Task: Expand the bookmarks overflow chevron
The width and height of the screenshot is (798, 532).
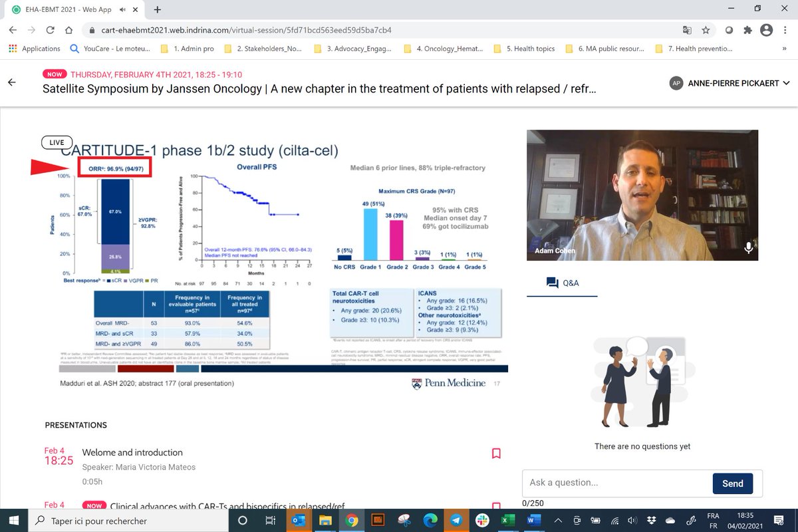Action: coord(785,49)
